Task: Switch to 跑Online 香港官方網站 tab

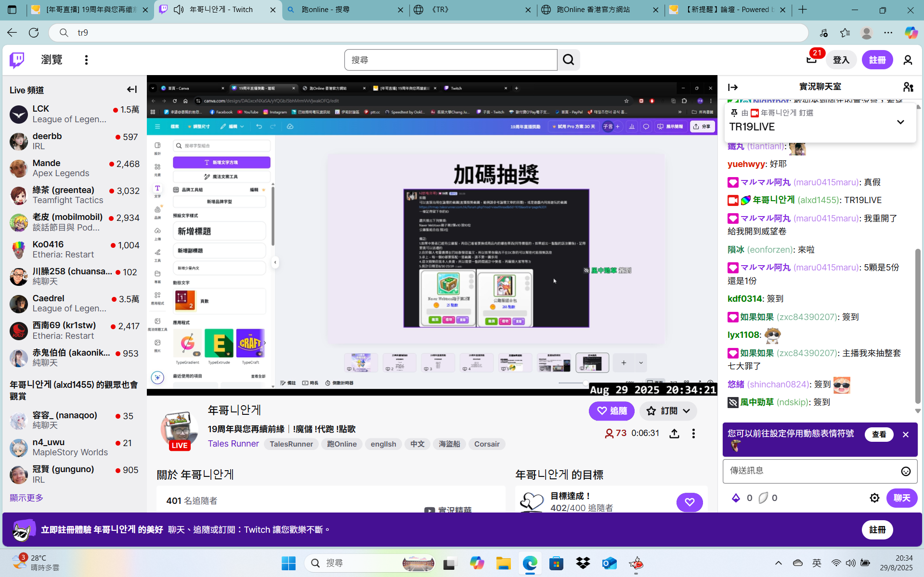Action: [599, 10]
